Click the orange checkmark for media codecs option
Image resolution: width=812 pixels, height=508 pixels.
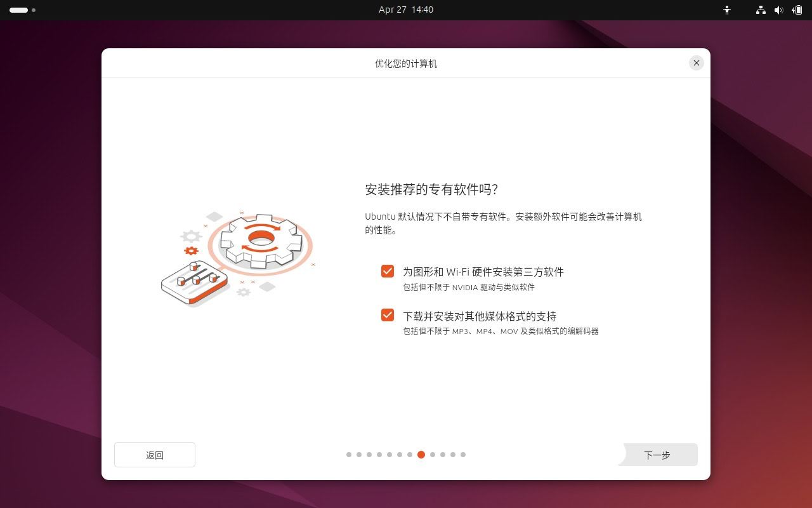click(387, 316)
